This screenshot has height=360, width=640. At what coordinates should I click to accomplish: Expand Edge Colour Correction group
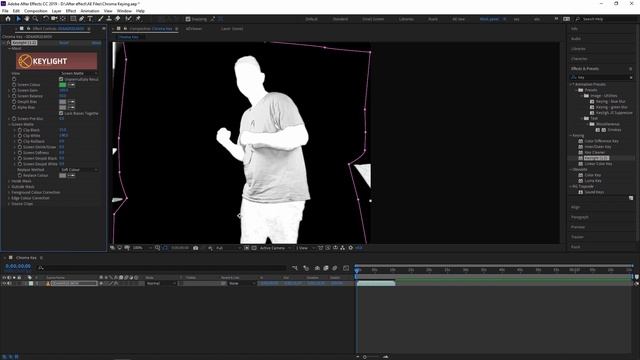[x=9, y=198]
